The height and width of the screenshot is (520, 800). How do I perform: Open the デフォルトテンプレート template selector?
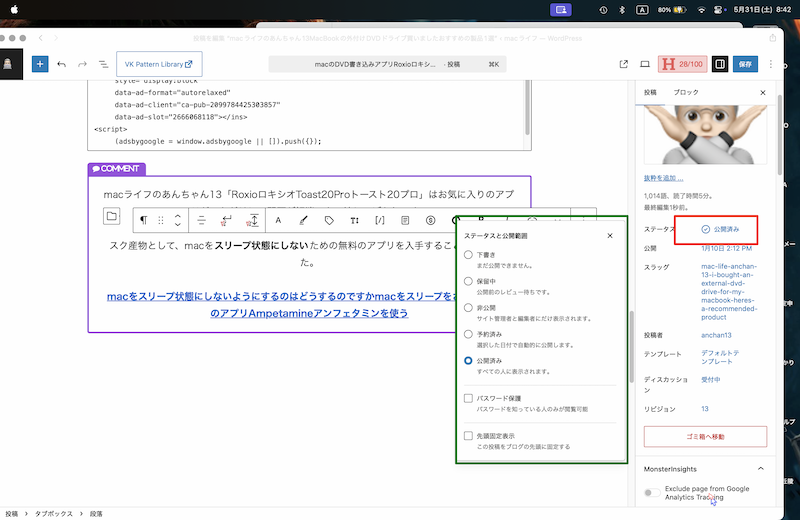[x=720, y=357]
